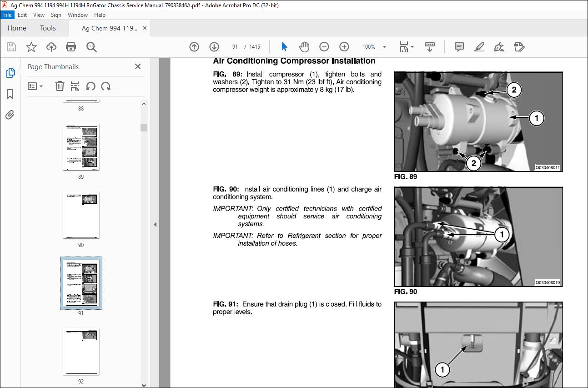
Task: Delete selected page with trash icon
Action: pos(60,86)
